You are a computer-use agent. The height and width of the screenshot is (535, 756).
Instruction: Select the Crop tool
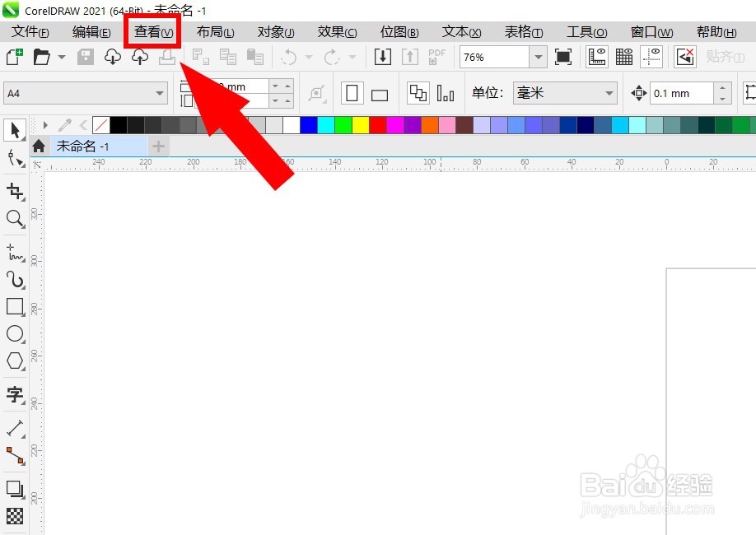pyautogui.click(x=15, y=191)
